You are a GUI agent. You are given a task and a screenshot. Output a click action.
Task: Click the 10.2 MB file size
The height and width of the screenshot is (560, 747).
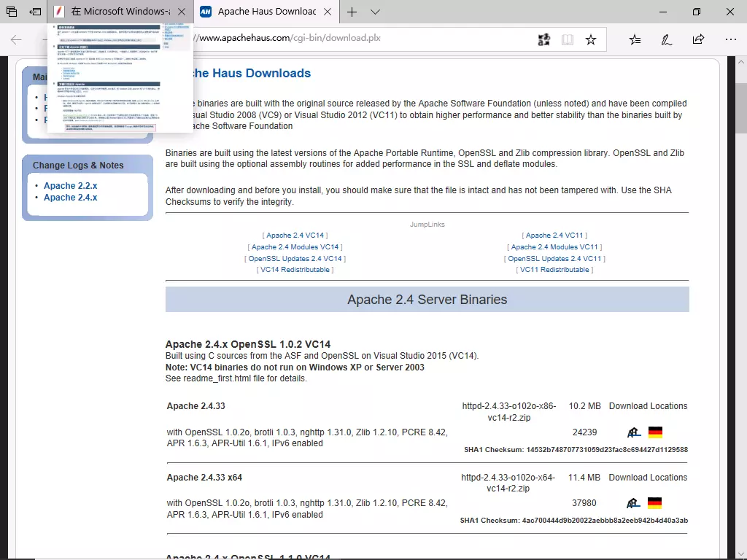[x=584, y=406]
